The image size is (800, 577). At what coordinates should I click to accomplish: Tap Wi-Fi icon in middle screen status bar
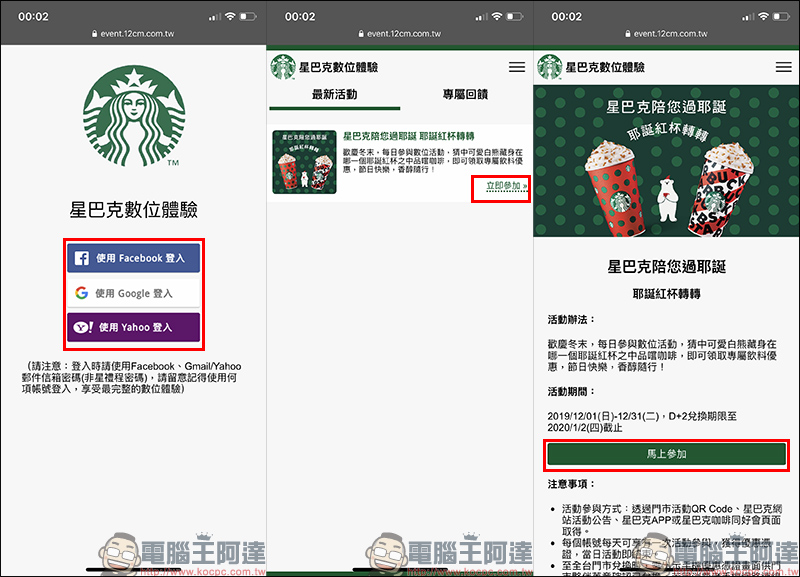click(497, 17)
